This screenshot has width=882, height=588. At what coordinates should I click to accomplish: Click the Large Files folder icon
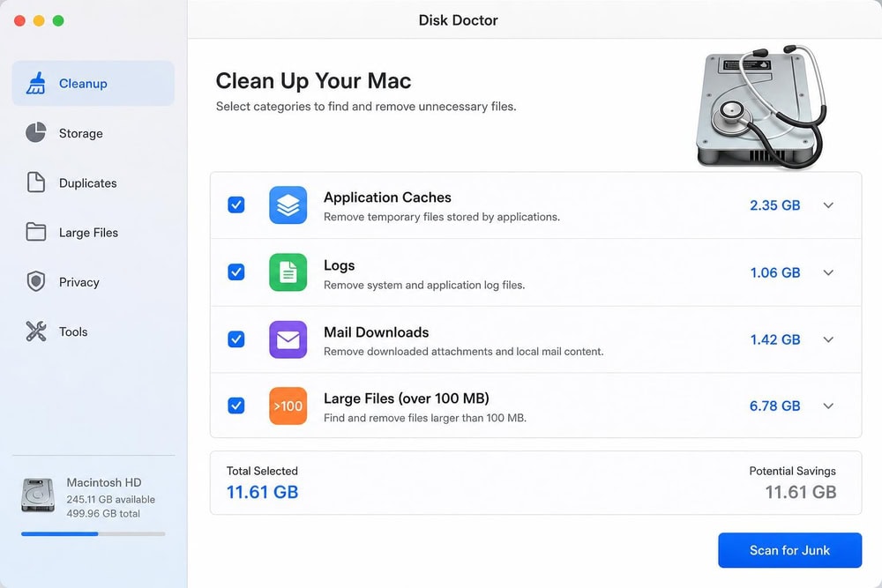[36, 232]
